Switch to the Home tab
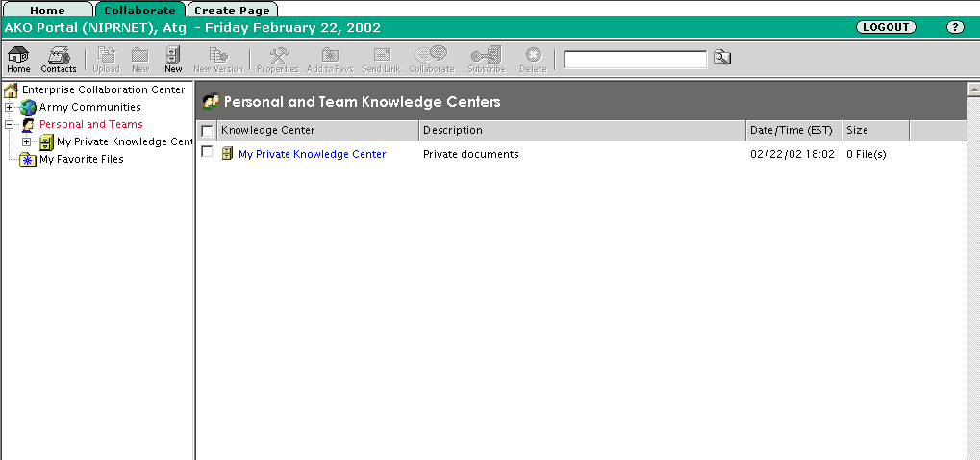The image size is (980, 460). point(47,11)
